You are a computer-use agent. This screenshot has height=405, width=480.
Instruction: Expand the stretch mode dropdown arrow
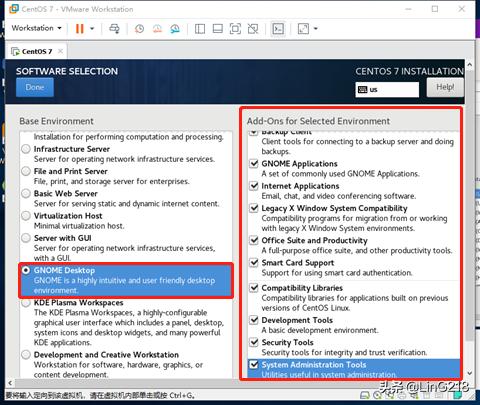click(315, 29)
